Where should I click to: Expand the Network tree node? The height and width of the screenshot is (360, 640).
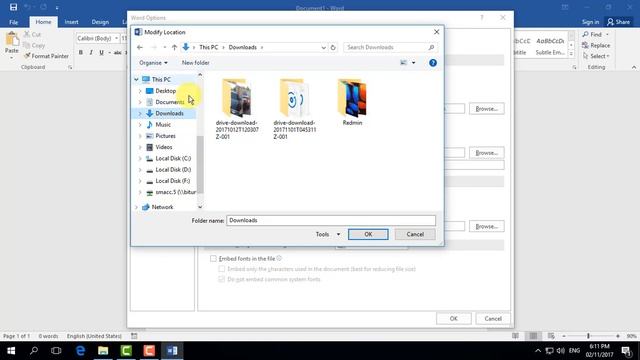136,207
